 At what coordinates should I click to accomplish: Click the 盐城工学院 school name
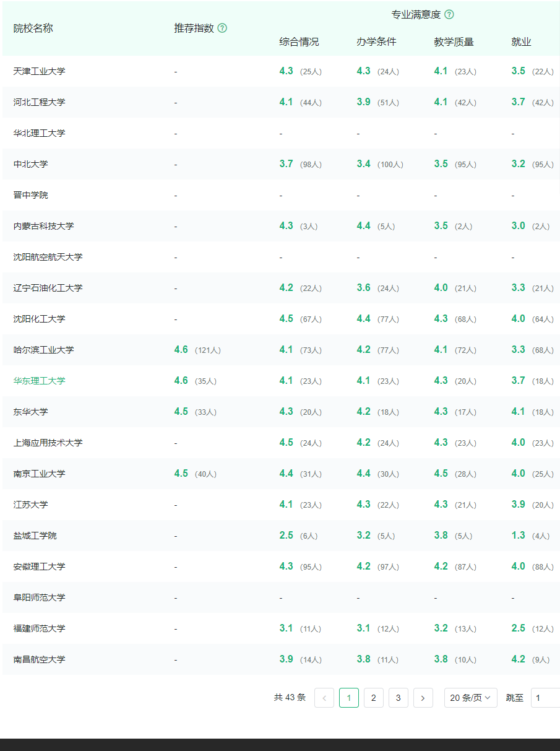tap(35, 535)
